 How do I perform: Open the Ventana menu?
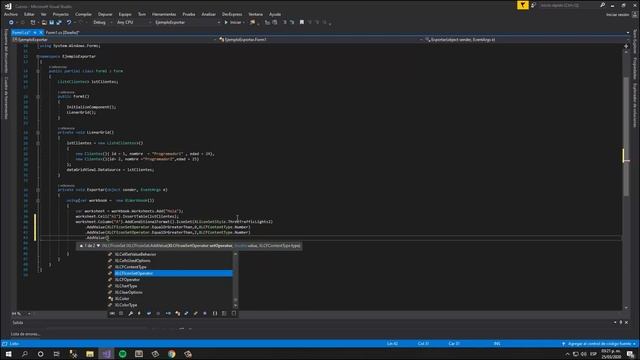coord(256,14)
